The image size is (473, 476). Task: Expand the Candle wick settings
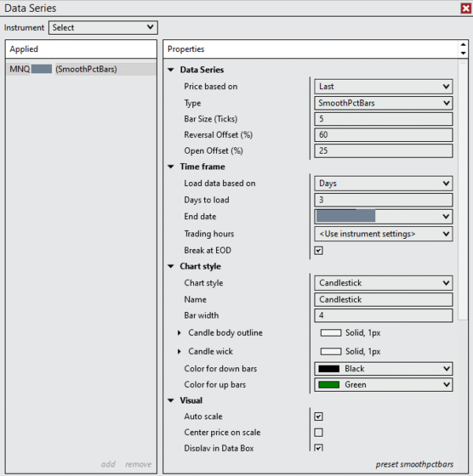click(x=179, y=351)
